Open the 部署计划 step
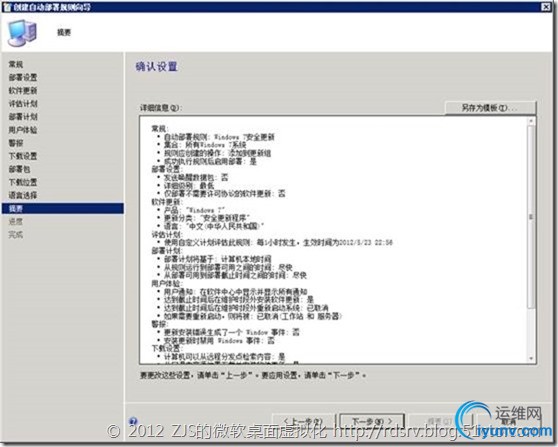Screen dimensions: 558x447 (23, 117)
